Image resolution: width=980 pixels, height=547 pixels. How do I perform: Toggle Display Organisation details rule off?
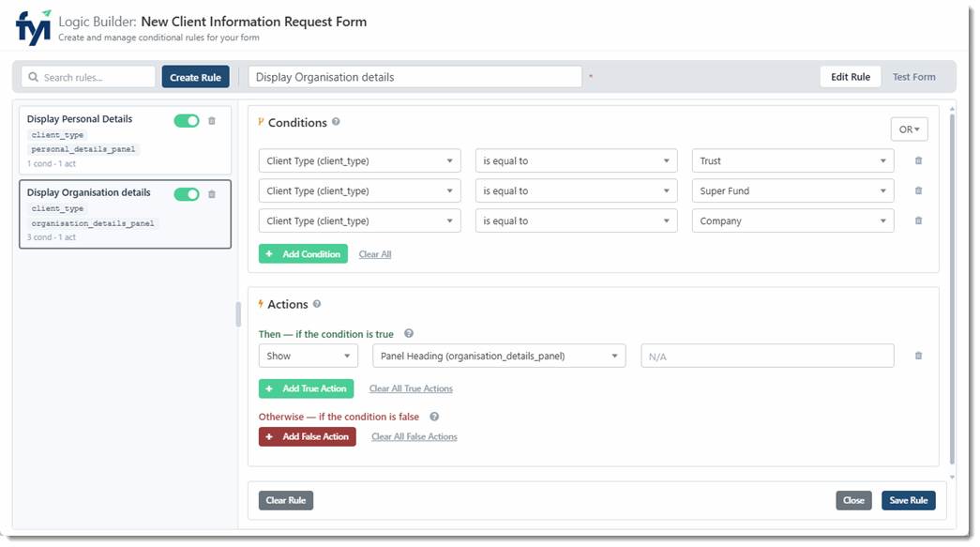pos(187,194)
